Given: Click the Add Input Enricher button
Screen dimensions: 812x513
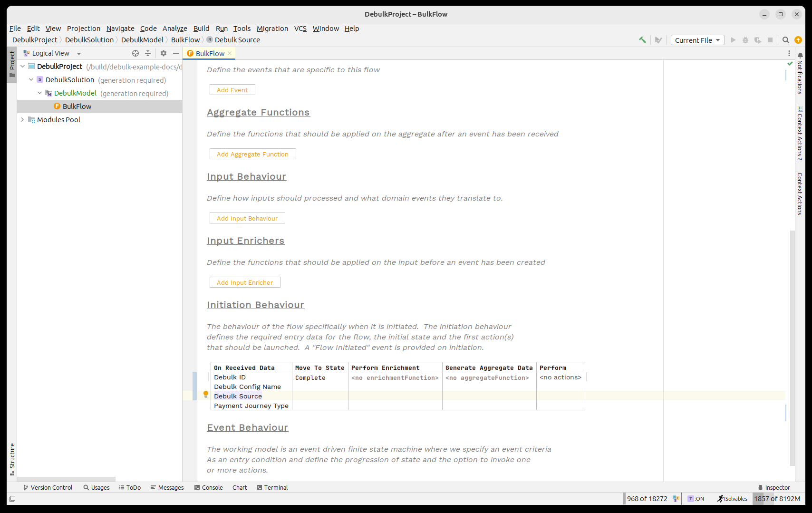Looking at the screenshot, I should [x=245, y=282].
